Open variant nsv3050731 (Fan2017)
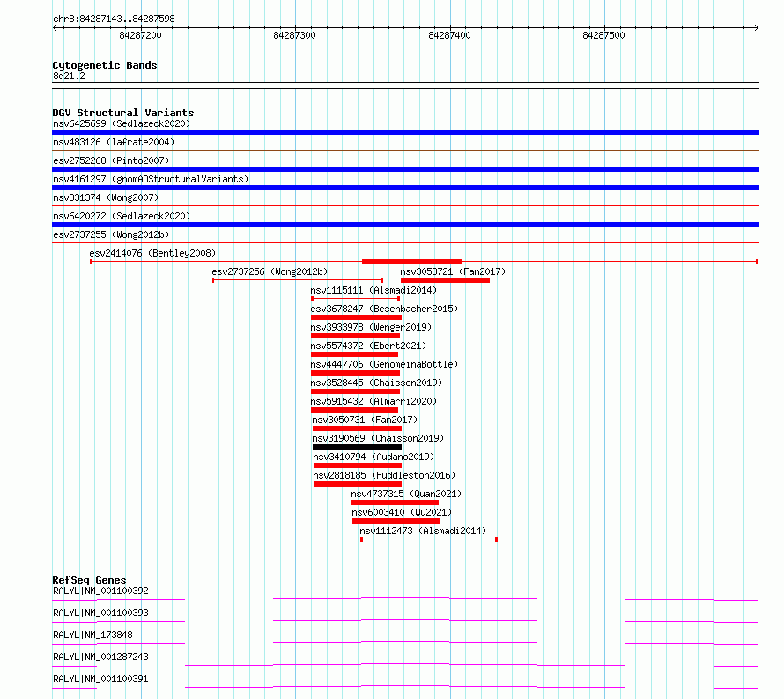This screenshot has height=699, width=784. (365, 420)
